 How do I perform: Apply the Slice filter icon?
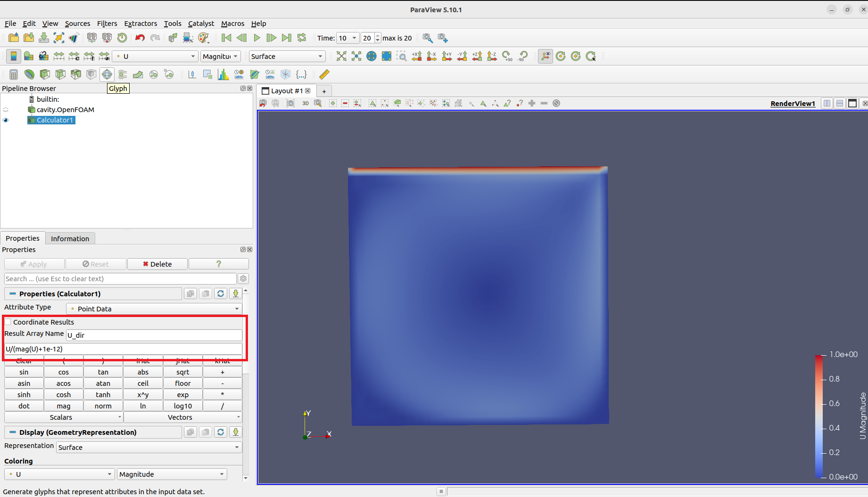60,74
